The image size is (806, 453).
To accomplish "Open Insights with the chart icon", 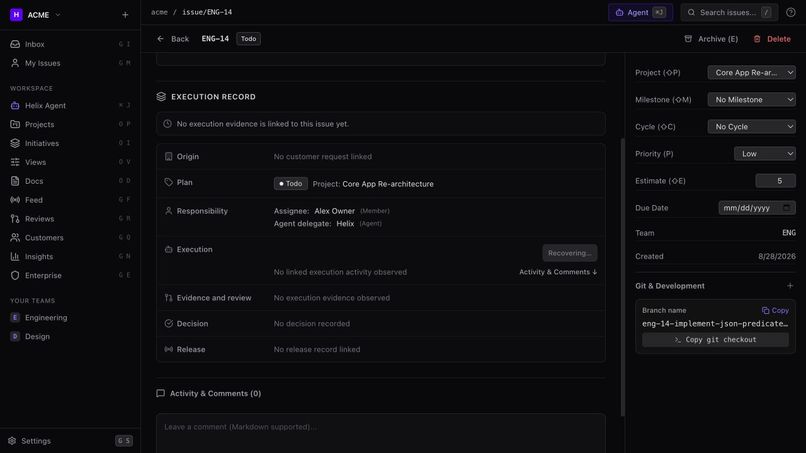I will click(15, 257).
